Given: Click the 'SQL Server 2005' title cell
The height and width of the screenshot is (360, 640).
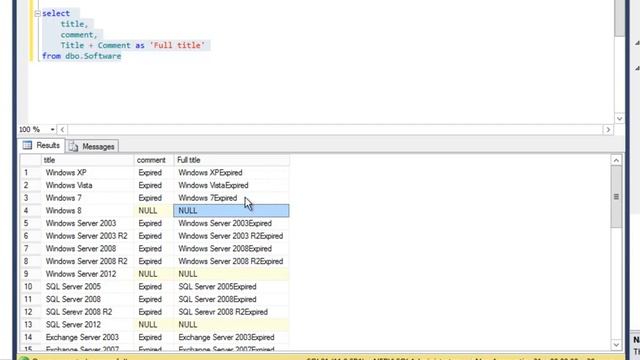Looking at the screenshot, I should [x=87, y=287].
